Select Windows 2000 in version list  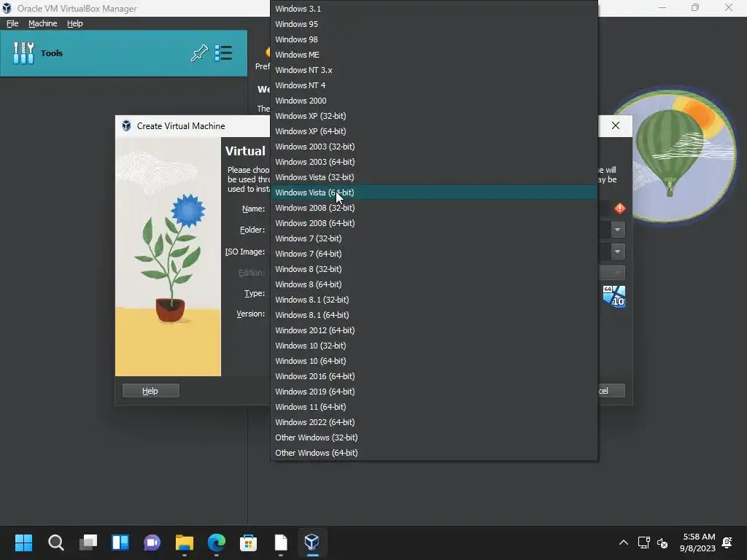click(434, 101)
